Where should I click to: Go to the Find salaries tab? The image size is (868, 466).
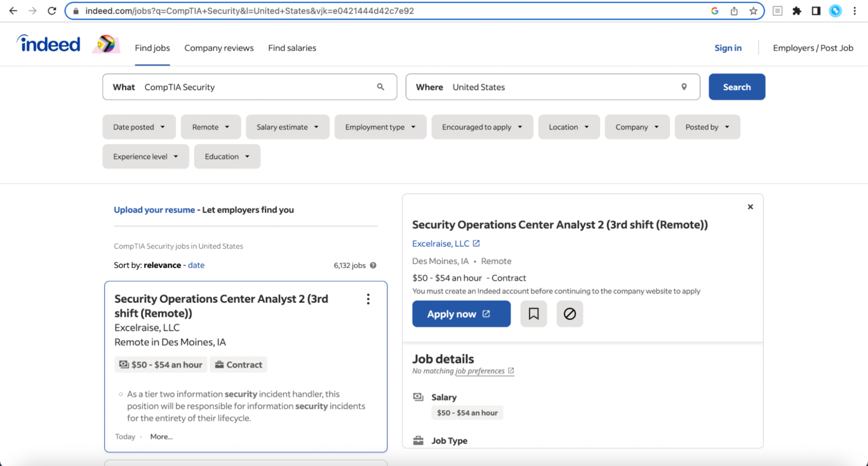[x=292, y=48]
